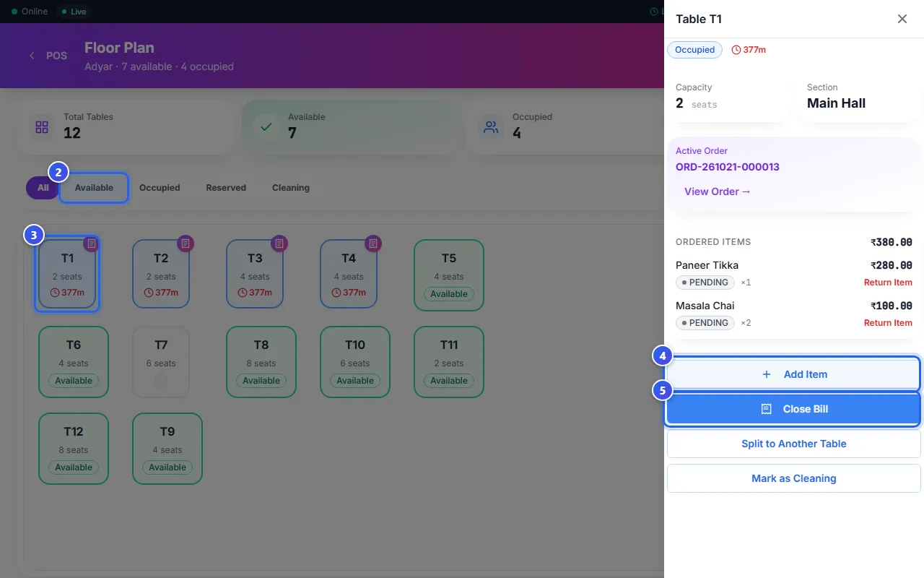Select table T7 with 6 seats
The height and width of the screenshot is (578, 924).
click(161, 362)
